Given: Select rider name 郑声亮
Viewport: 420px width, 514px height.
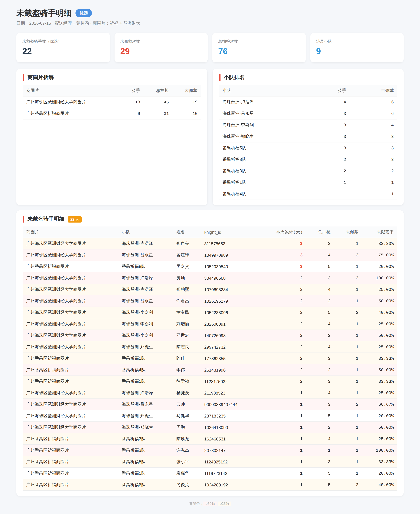Looking at the screenshot, I should coord(183,243).
